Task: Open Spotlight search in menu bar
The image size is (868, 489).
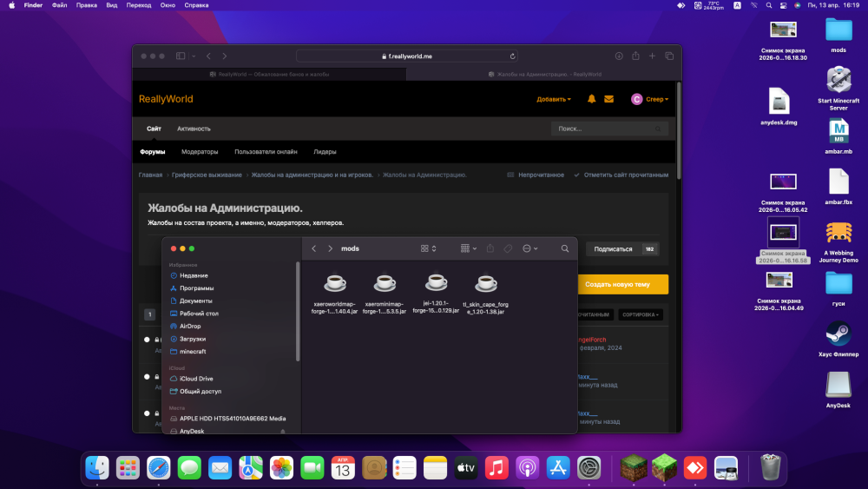Action: (x=769, y=5)
